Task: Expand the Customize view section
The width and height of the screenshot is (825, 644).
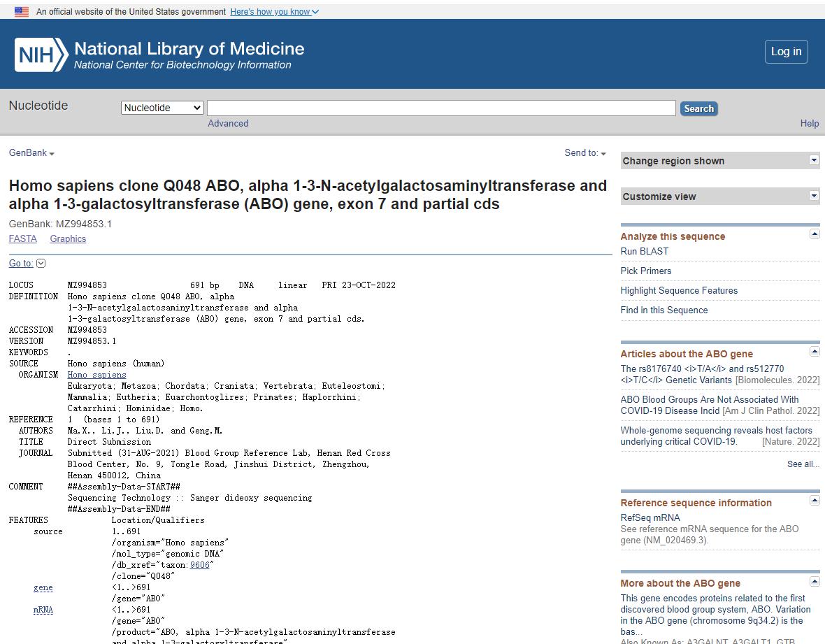Action: (814, 196)
